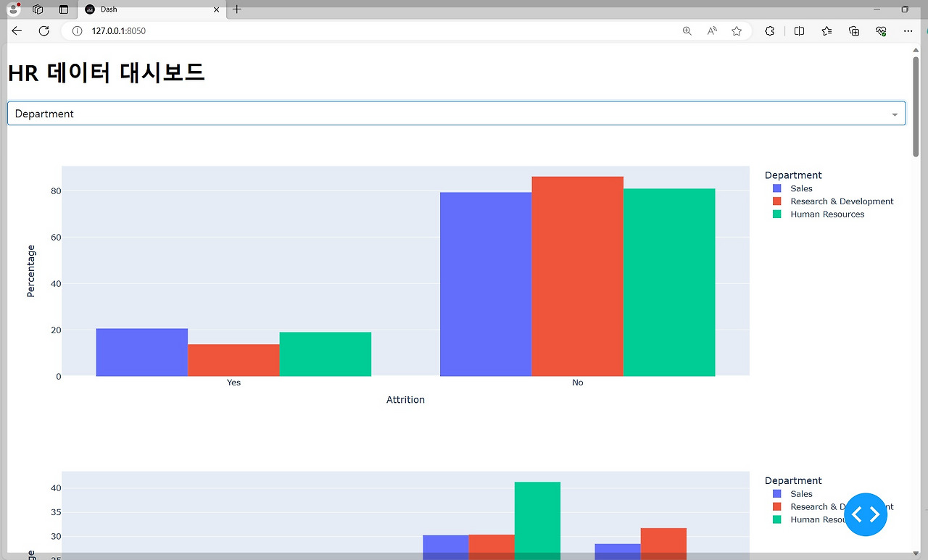This screenshot has height=560, width=928.
Task: Go back to the previous page
Action: click(17, 30)
